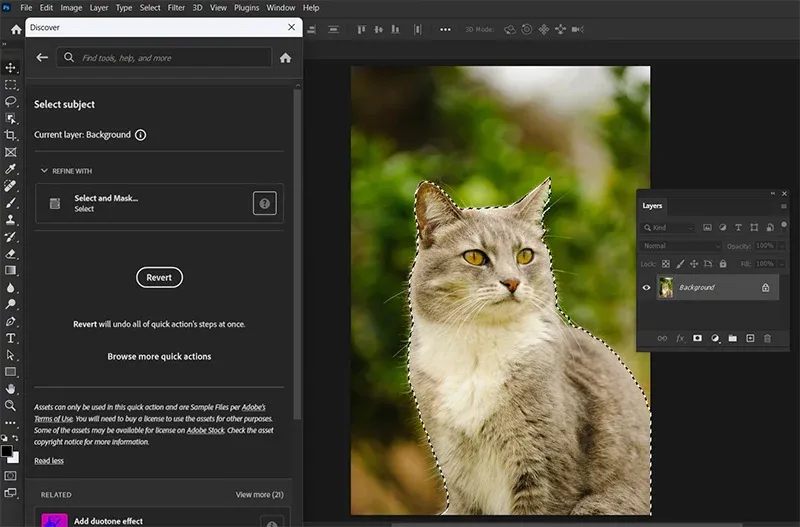
Task: Open the File menu
Action: (26, 8)
